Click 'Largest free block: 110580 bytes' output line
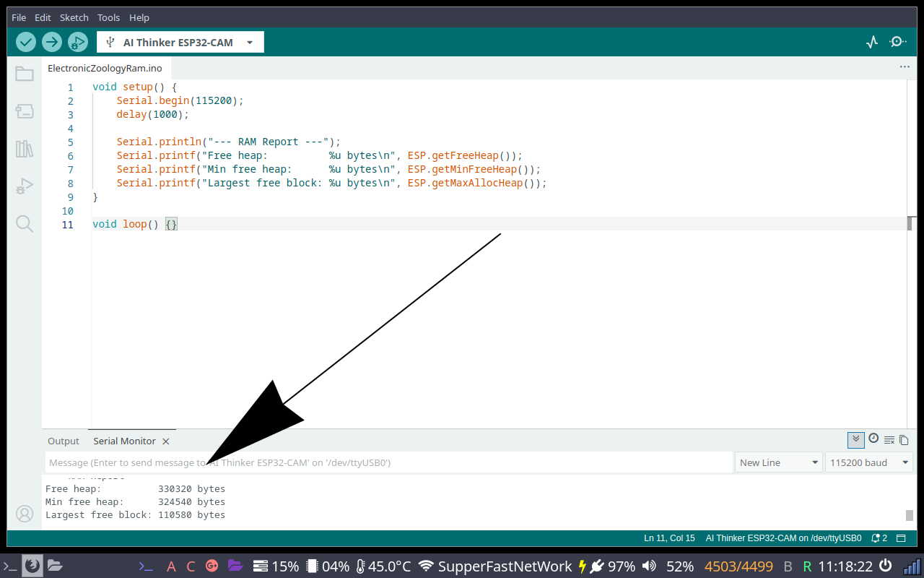924x578 pixels. 135,515
